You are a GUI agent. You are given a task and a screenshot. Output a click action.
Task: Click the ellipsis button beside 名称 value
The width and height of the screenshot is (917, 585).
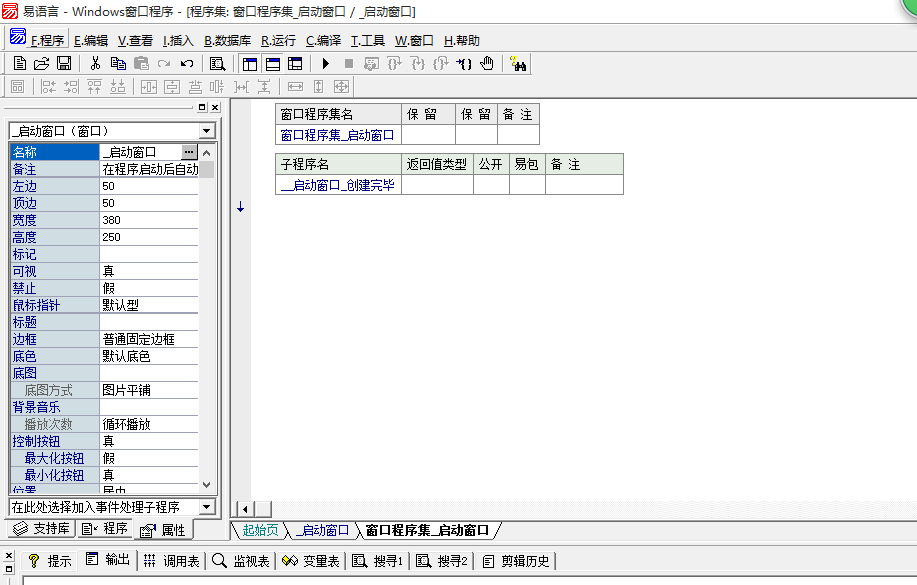click(x=189, y=152)
